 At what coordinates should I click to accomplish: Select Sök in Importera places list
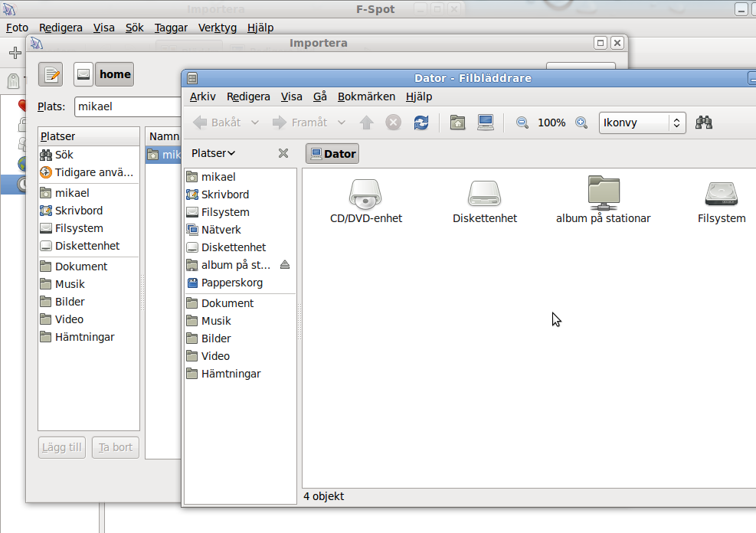[89, 155]
